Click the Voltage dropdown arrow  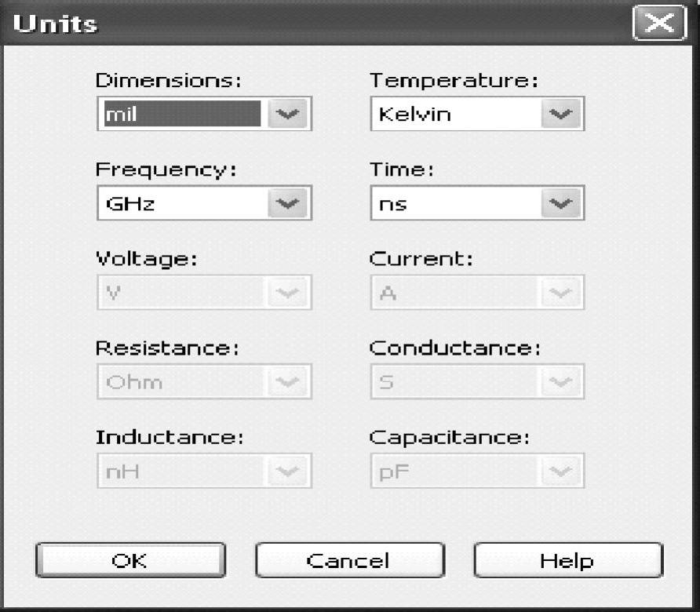[x=289, y=293]
